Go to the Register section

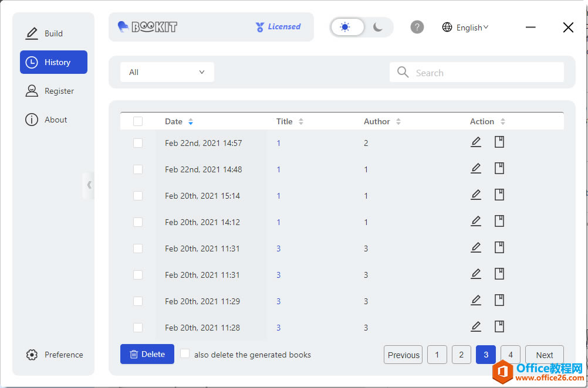(x=53, y=91)
